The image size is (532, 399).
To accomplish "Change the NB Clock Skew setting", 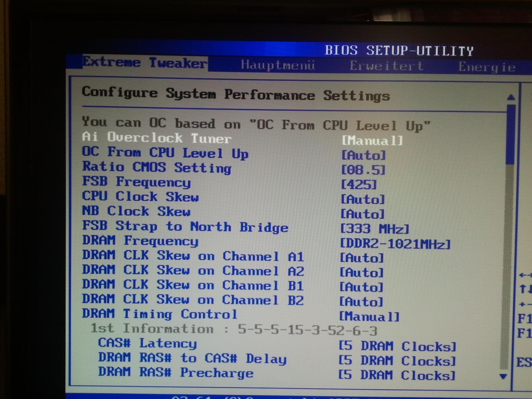I will pos(362,214).
